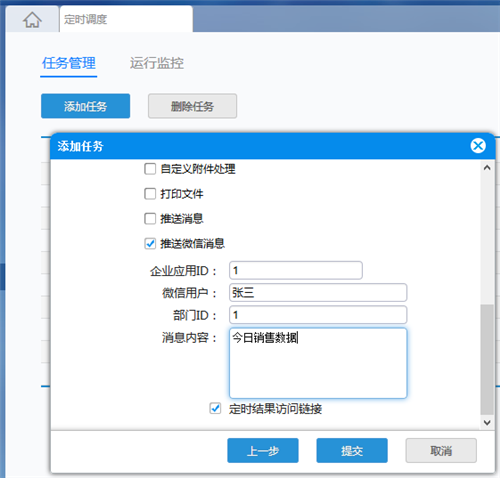The height and width of the screenshot is (478, 500).
Task: Click the 删除任务 button
Action: (x=192, y=106)
